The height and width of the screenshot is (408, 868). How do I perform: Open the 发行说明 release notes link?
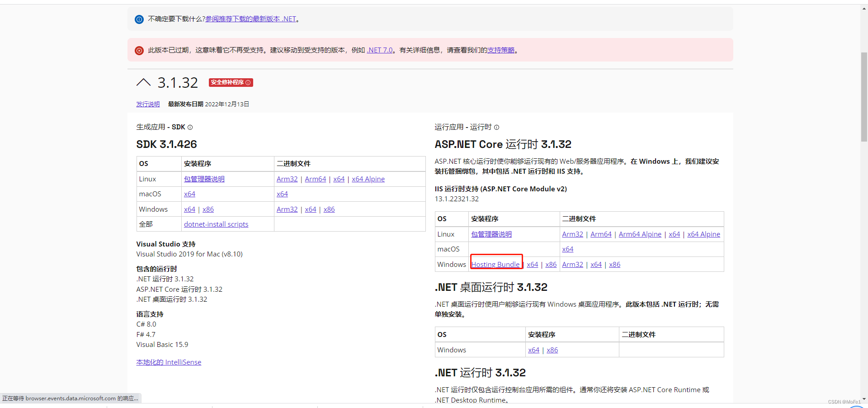tap(147, 104)
